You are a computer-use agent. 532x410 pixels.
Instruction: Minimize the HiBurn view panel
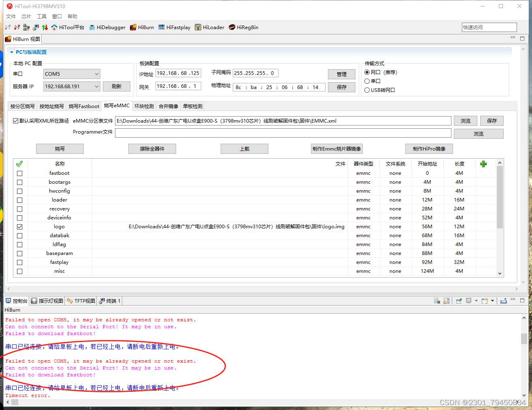[x=513, y=38]
